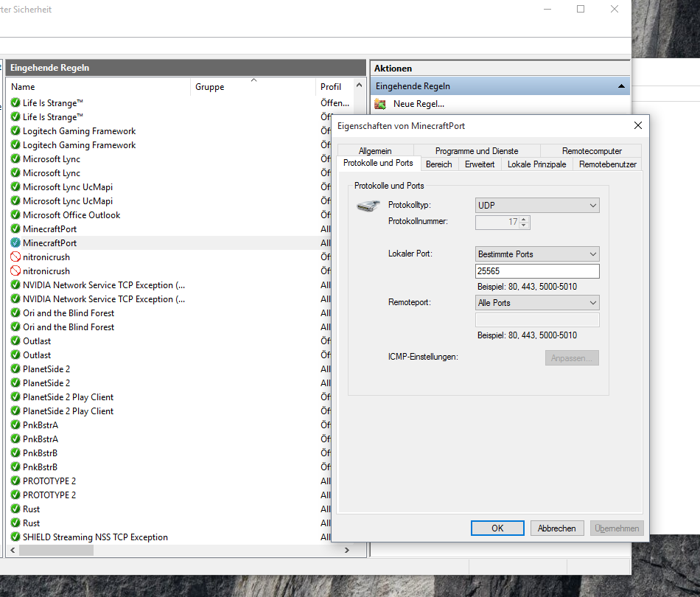Confirm the dialog with OK
The width and height of the screenshot is (700, 597).
click(x=497, y=528)
